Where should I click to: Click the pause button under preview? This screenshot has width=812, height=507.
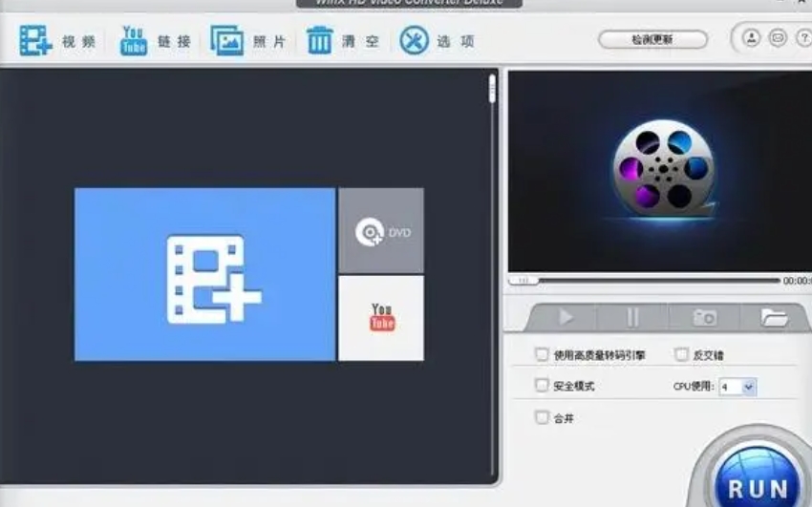pyautogui.click(x=632, y=317)
